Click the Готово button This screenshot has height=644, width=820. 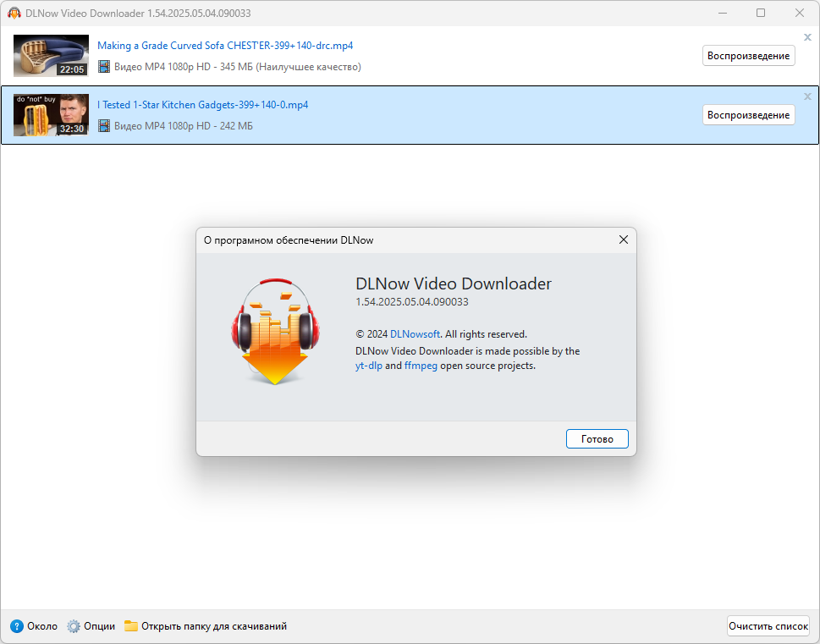tap(597, 439)
